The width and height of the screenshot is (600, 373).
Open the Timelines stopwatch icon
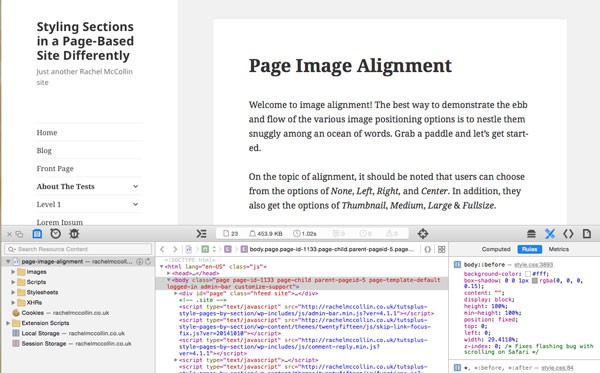(55, 234)
